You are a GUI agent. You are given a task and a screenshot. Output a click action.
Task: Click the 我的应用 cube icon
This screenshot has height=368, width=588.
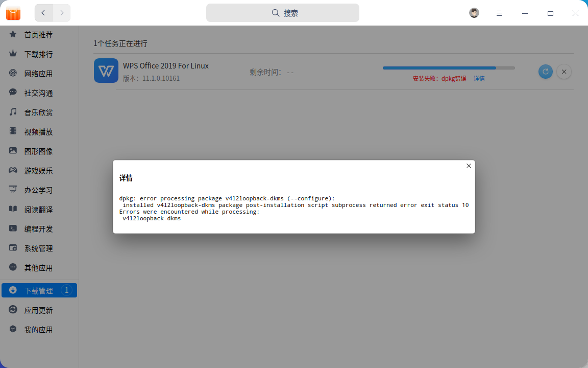[x=13, y=329]
